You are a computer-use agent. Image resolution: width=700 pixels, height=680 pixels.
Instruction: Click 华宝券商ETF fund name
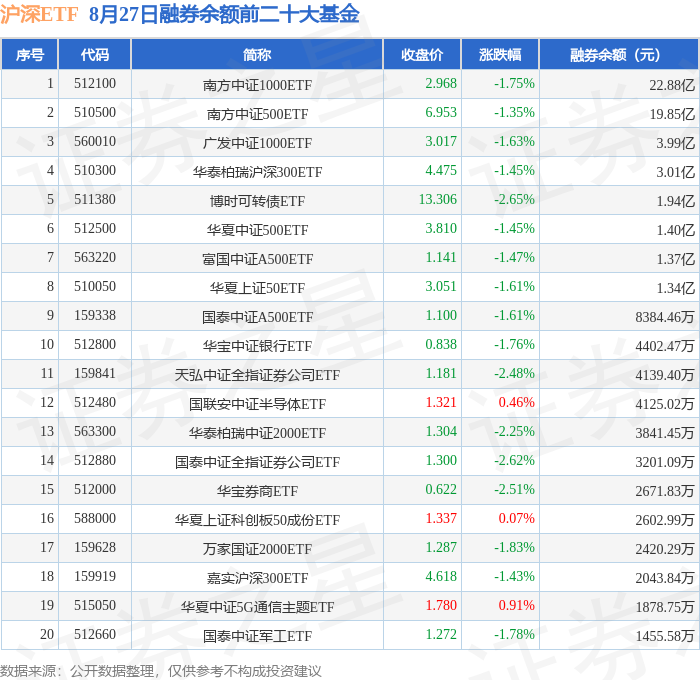[x=257, y=491]
